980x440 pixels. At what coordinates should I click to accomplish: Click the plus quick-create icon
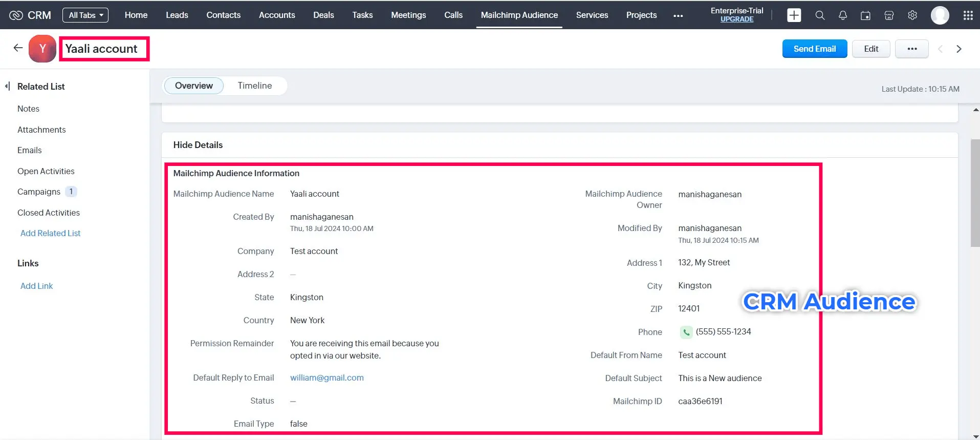(794, 15)
